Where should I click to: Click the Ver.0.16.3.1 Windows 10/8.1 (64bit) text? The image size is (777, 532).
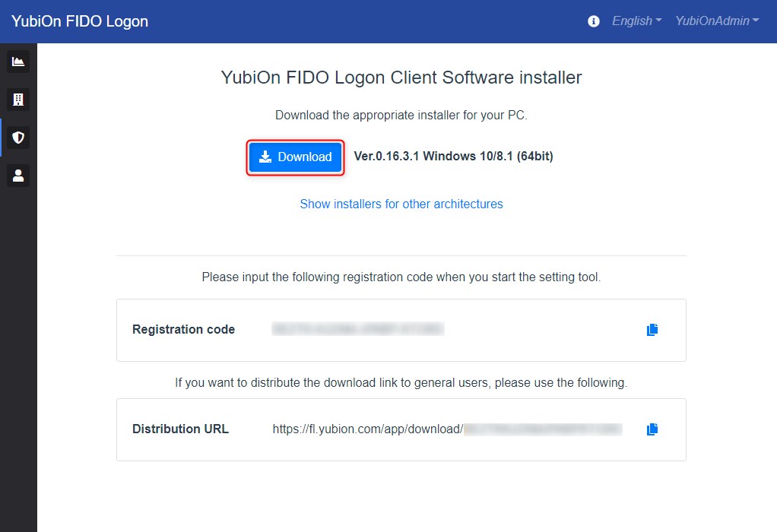point(453,156)
